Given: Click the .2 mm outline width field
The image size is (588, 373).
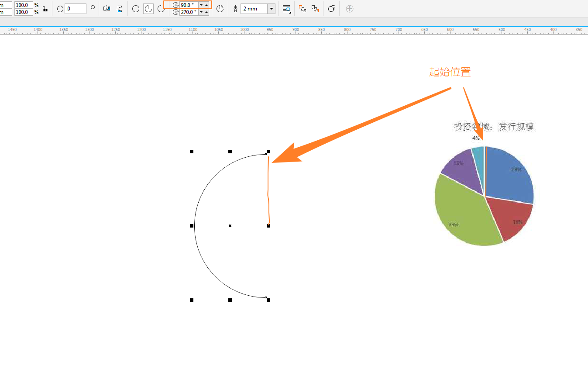Looking at the screenshot, I should (x=254, y=9).
